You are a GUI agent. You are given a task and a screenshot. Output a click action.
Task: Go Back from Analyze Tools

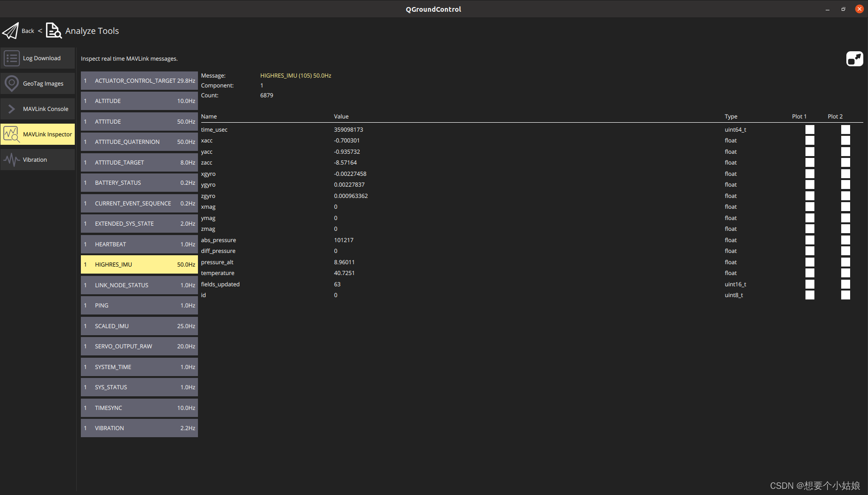28,31
